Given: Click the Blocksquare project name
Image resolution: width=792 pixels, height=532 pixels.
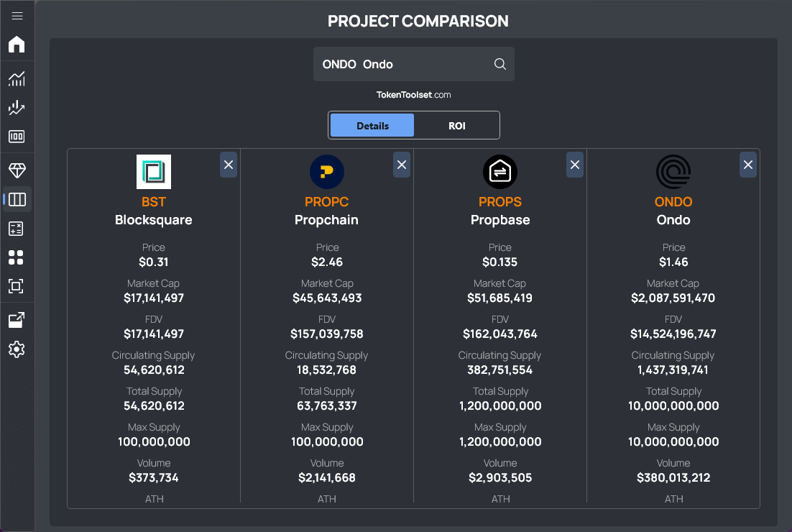Looking at the screenshot, I should pyautogui.click(x=154, y=220).
